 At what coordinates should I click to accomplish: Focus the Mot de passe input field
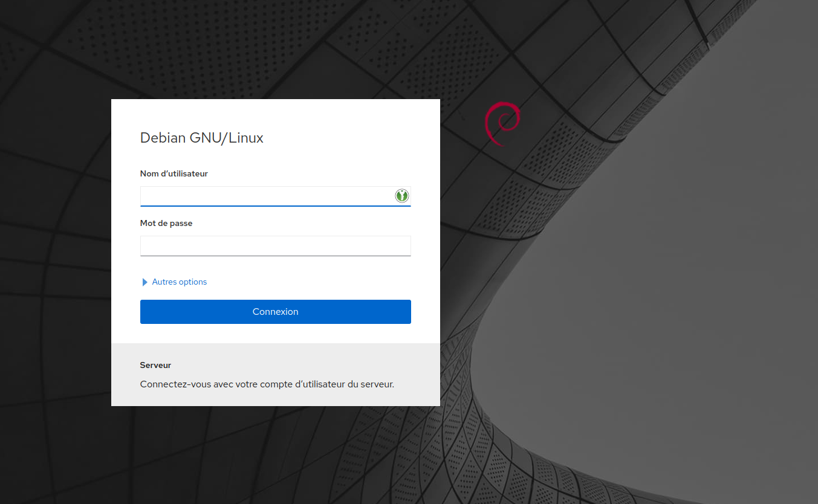(x=275, y=246)
